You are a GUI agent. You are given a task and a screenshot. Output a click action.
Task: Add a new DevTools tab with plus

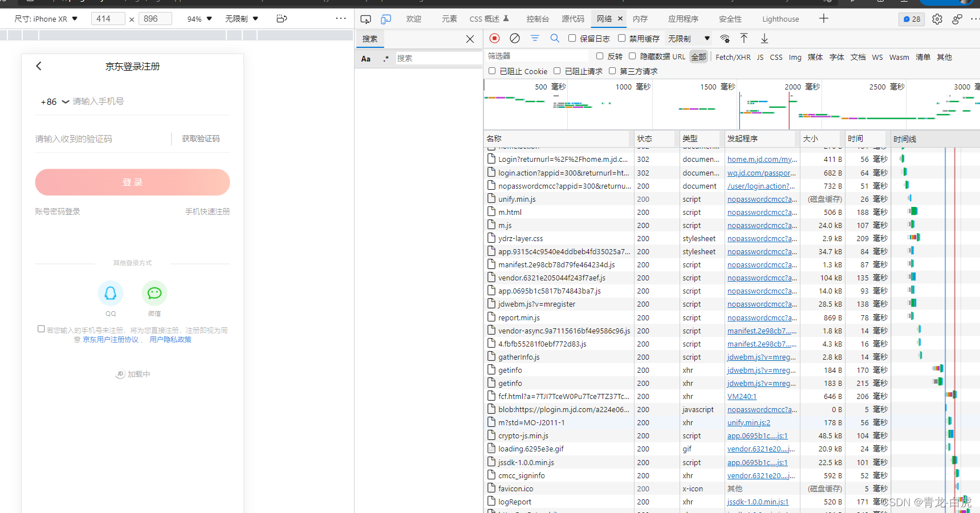824,18
